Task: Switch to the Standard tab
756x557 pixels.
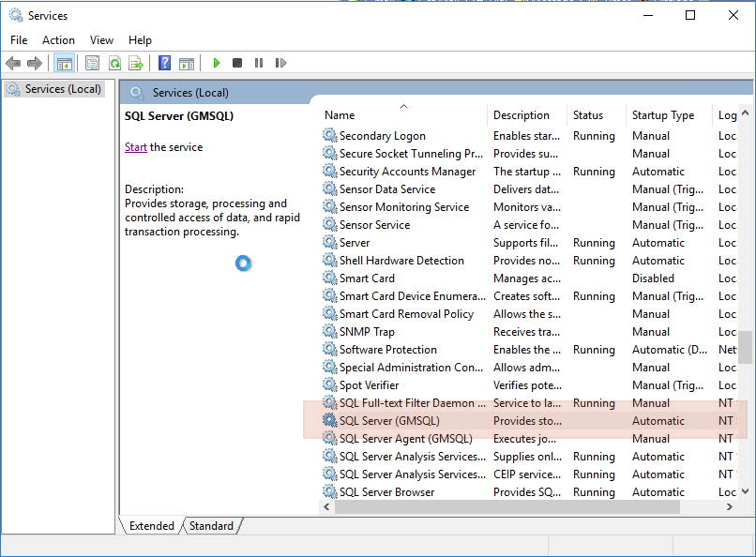Action: tap(211, 526)
